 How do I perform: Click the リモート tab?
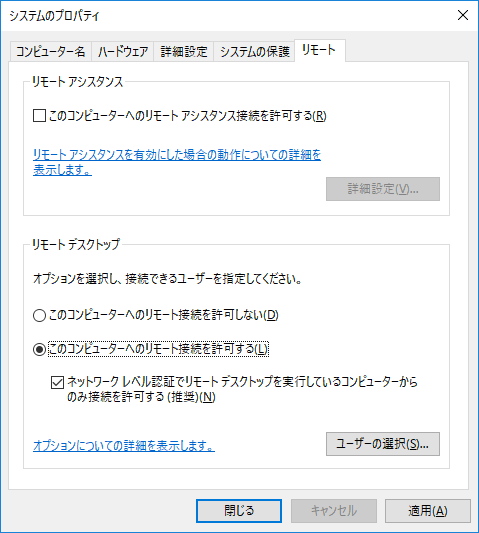[320, 50]
